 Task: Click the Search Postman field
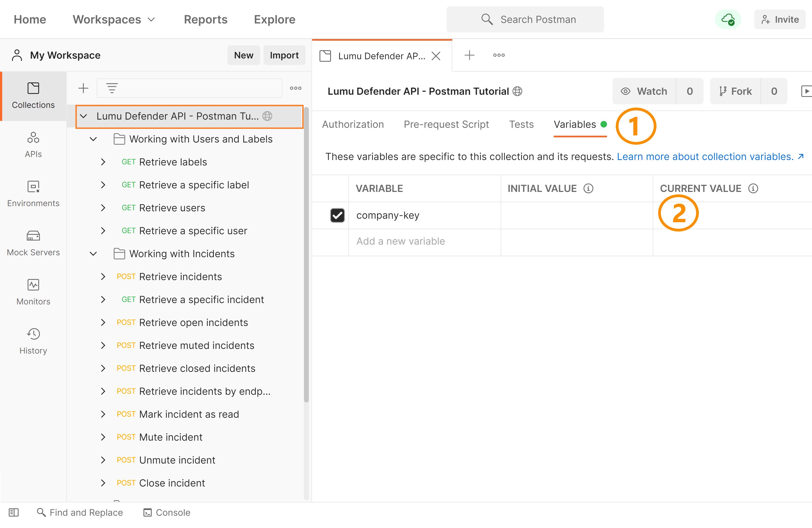pyautogui.click(x=525, y=19)
